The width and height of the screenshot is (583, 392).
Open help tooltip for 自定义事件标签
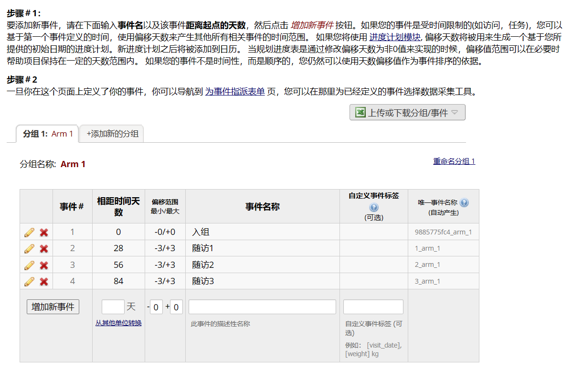374,207
